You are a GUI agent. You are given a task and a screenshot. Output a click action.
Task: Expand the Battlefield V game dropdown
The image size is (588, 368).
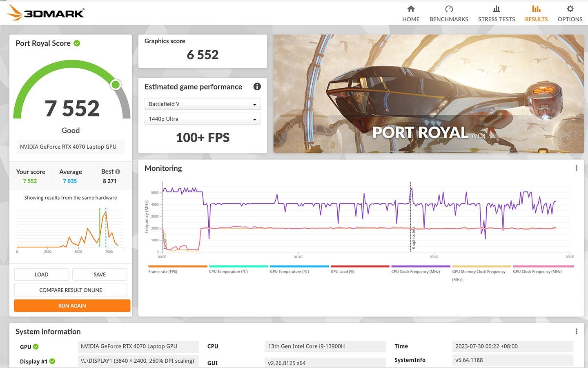203,104
